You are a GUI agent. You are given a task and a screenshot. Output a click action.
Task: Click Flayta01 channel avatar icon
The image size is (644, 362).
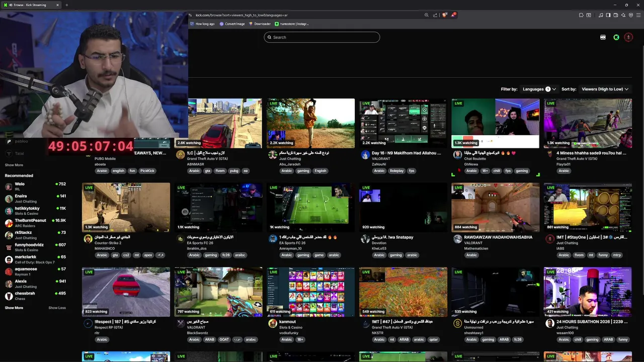[550, 155]
